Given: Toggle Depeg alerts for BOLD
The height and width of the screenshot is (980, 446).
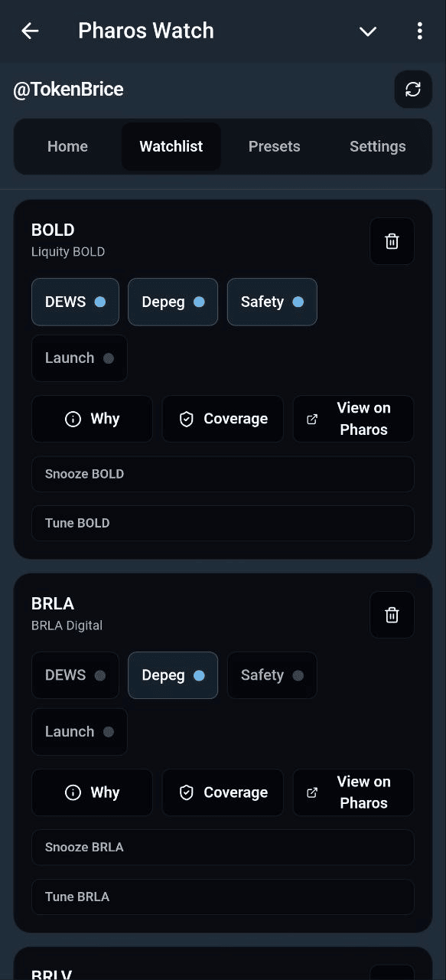Looking at the screenshot, I should coord(173,302).
